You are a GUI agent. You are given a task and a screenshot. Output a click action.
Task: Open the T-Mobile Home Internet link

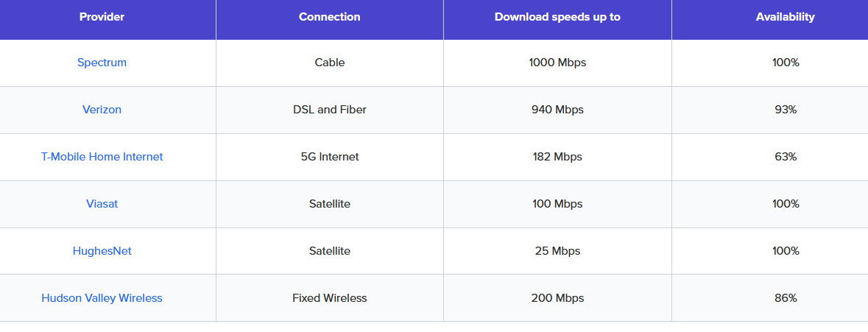102,157
